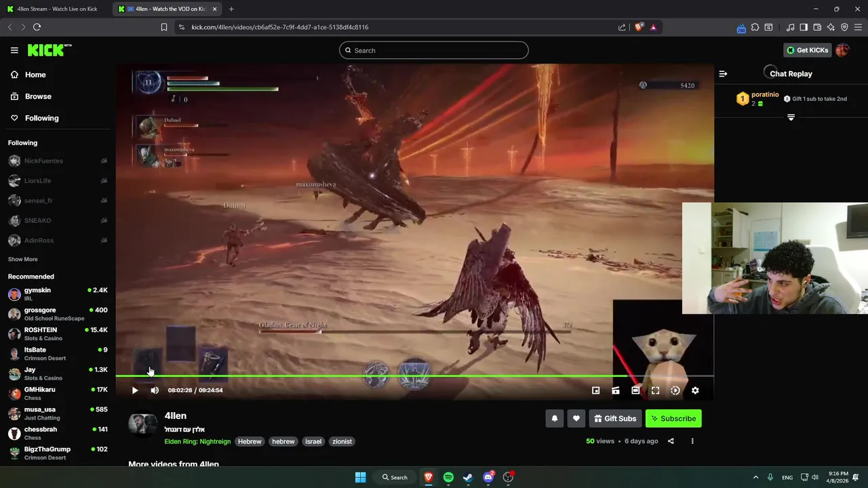Open LiorsLife followed channel
The height and width of the screenshot is (488, 868).
pyautogui.click(x=58, y=181)
